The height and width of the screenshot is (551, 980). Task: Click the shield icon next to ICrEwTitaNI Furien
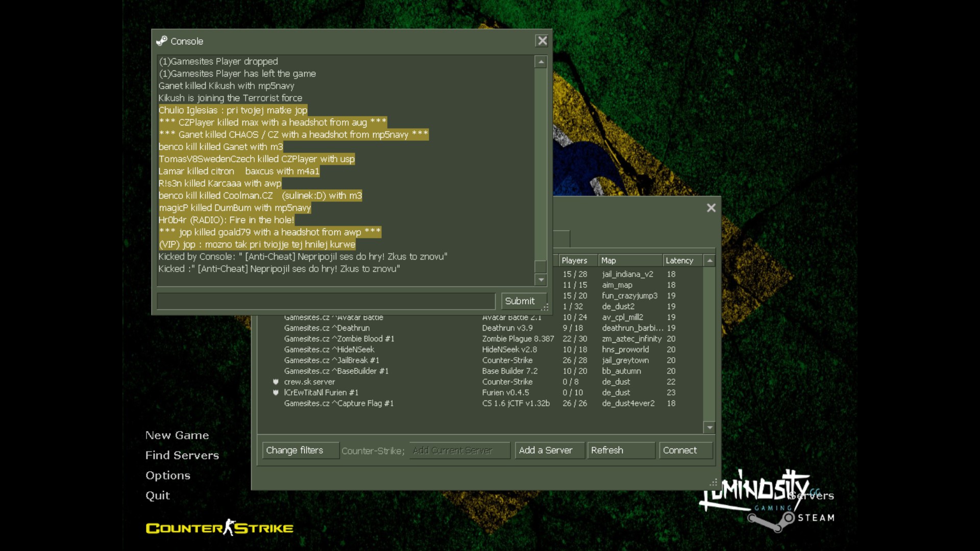point(276,392)
